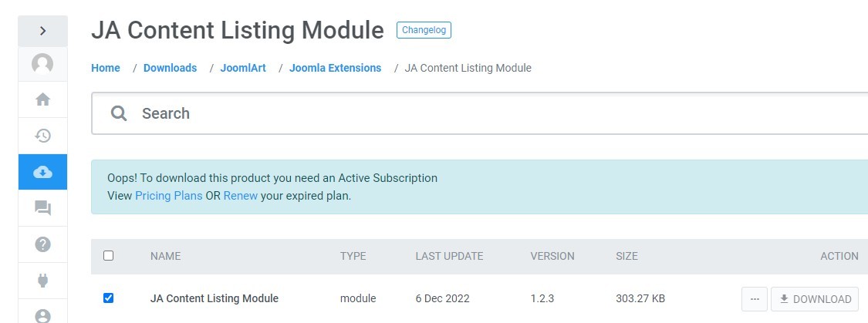This screenshot has width=868, height=323.
Task: Click the Changelog button
Action: (424, 30)
